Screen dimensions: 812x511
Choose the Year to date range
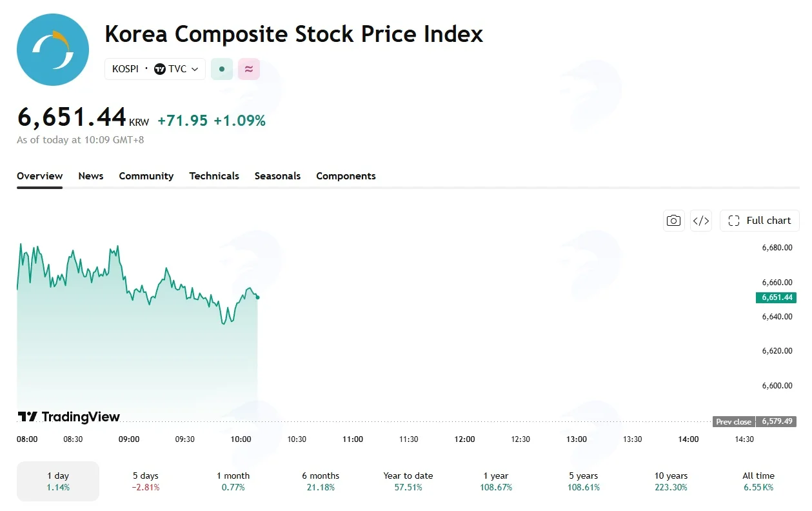408,481
